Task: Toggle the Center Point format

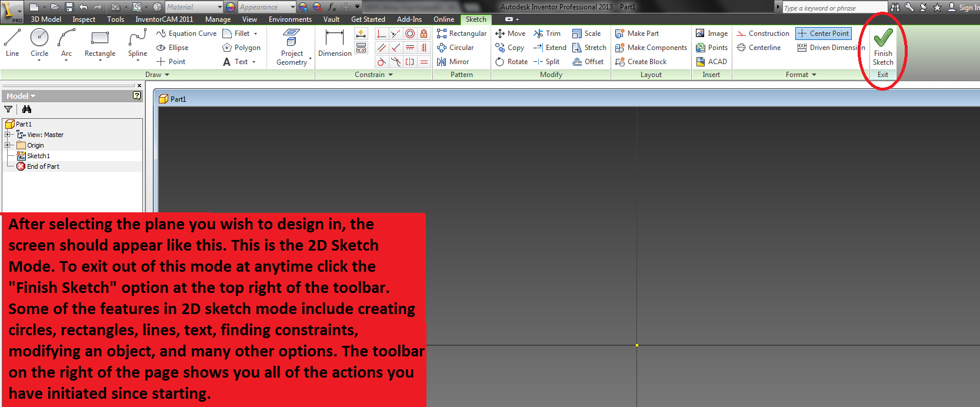Action: click(x=824, y=34)
